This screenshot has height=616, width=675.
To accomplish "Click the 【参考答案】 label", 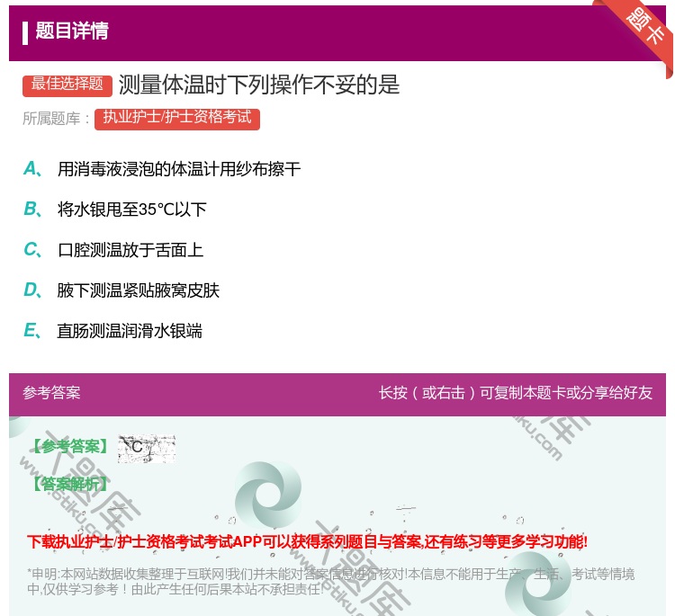I will pyautogui.click(x=69, y=447).
